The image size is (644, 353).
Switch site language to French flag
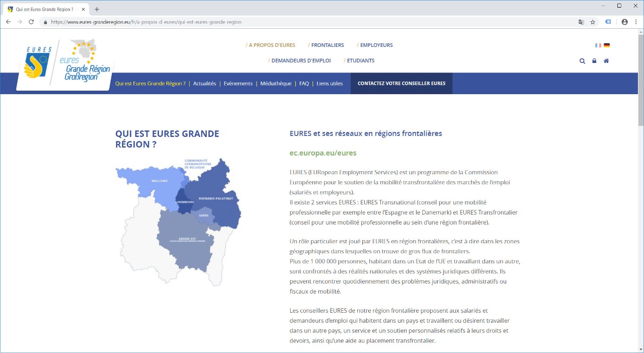(x=598, y=45)
